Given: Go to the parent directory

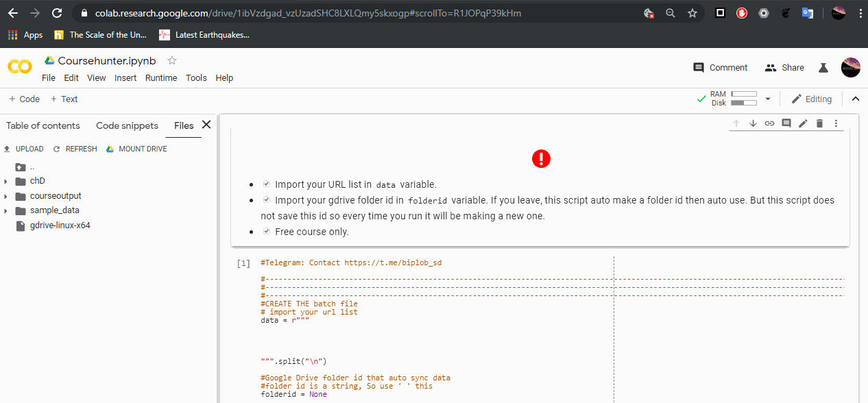Looking at the screenshot, I should point(25,167).
